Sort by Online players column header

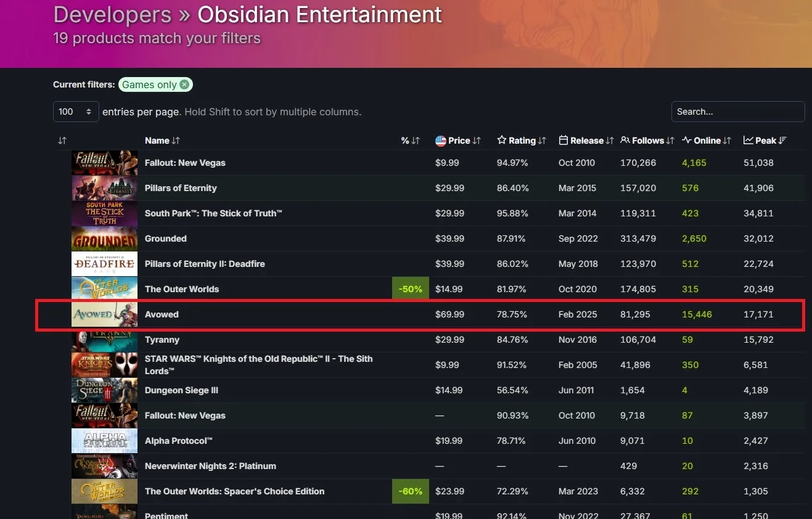[x=707, y=141]
